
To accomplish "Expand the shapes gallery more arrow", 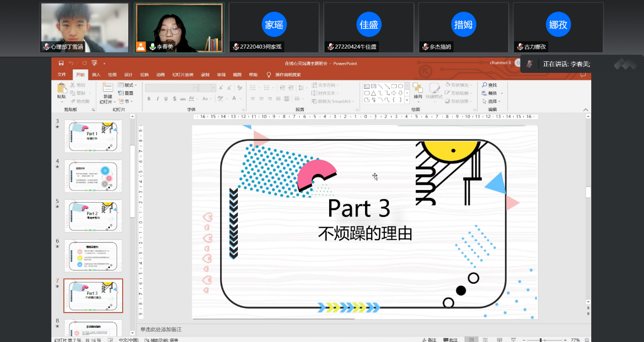I will coord(407,100).
